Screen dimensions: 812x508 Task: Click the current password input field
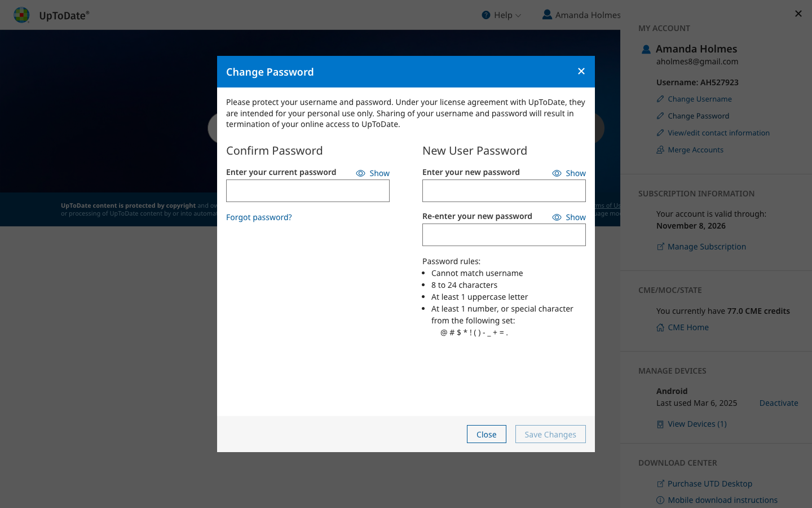pyautogui.click(x=308, y=191)
